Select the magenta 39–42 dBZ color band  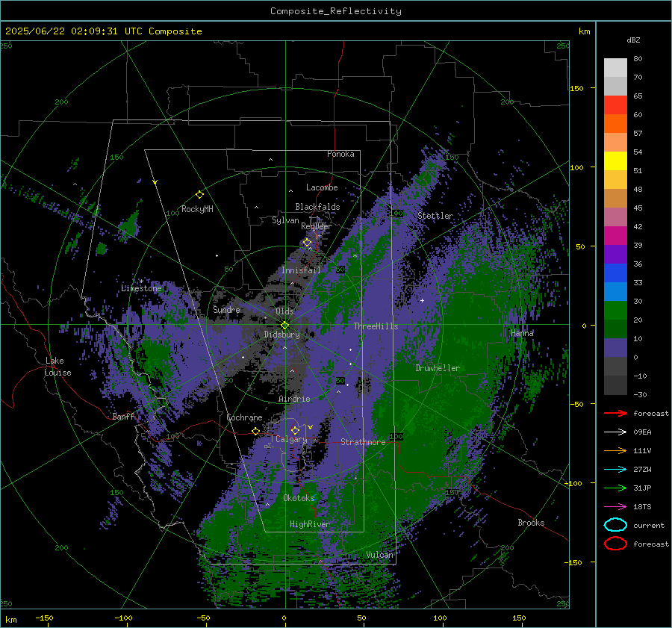(x=615, y=236)
